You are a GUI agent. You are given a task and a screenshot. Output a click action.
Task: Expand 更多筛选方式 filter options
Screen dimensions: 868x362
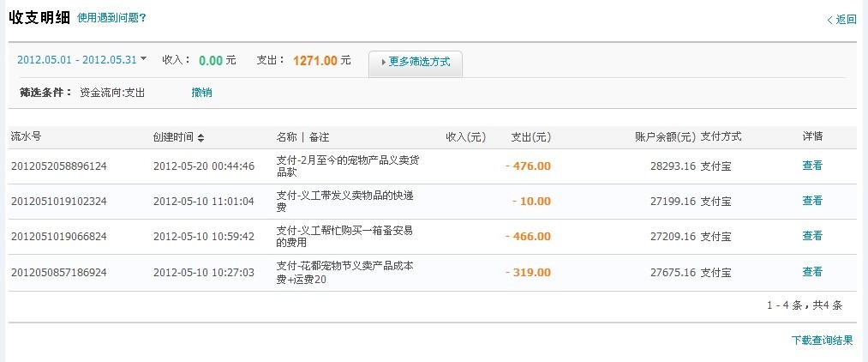(x=416, y=63)
